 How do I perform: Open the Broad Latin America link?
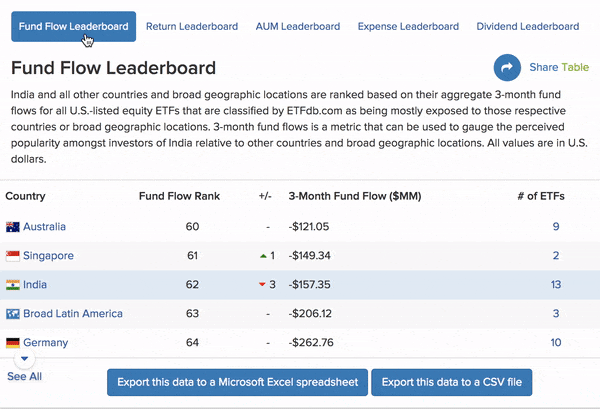tap(75, 314)
